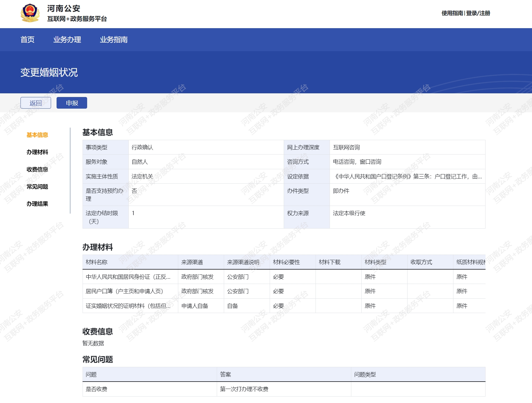Click the truncated 设定依据 regulation text

[x=407, y=177]
